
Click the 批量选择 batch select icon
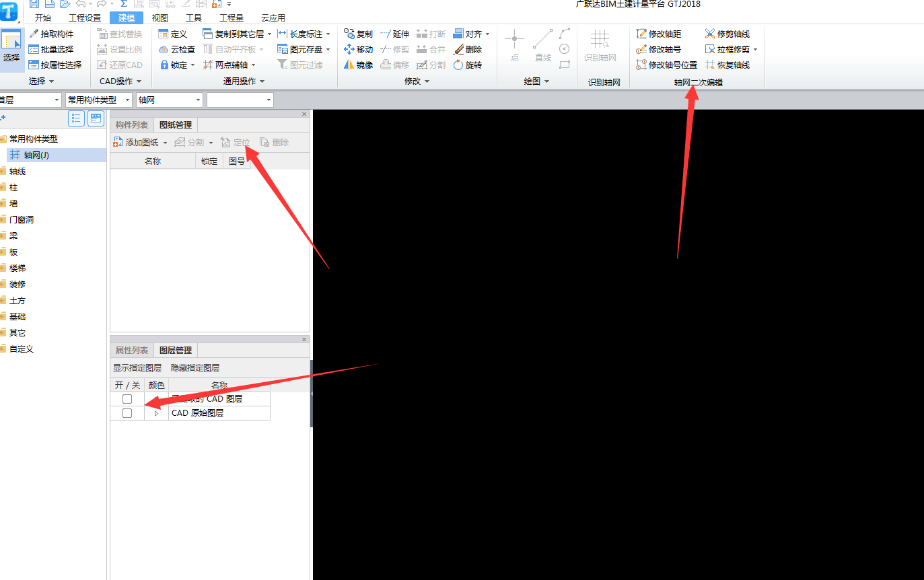click(x=34, y=49)
